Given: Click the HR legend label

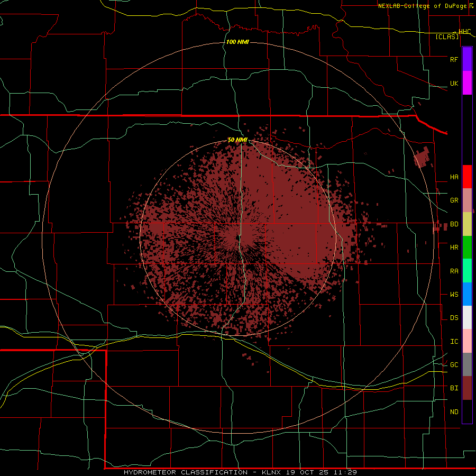Looking at the screenshot, I should [x=454, y=248].
